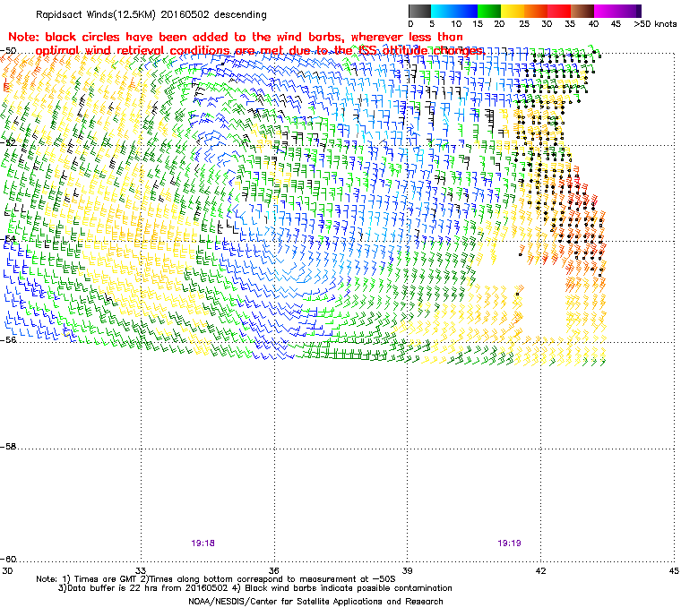Click the '-50' latitude axis label
This screenshot has width=681, height=616.
click(x=8, y=50)
